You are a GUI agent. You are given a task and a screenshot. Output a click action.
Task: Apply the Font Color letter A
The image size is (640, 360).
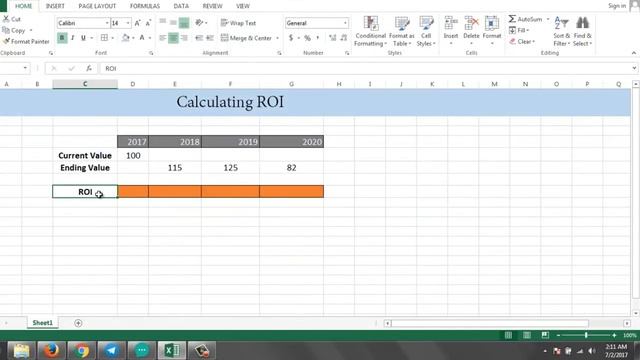tap(142, 38)
